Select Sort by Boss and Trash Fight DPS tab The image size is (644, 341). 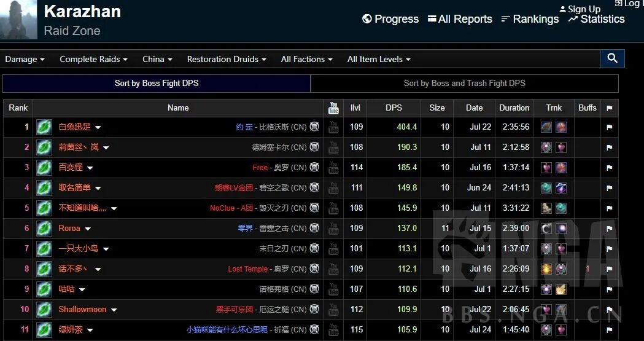point(465,84)
